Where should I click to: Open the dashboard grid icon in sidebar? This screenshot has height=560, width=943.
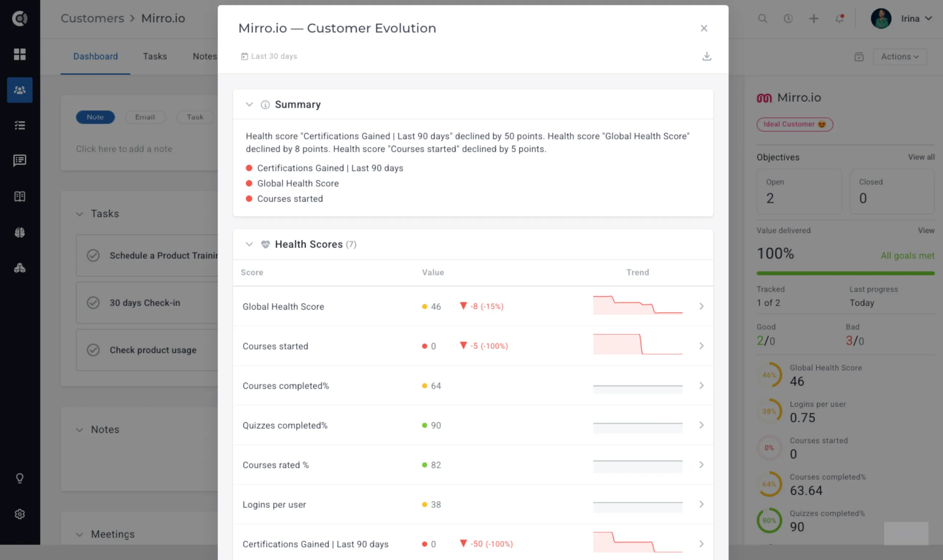tap(20, 55)
